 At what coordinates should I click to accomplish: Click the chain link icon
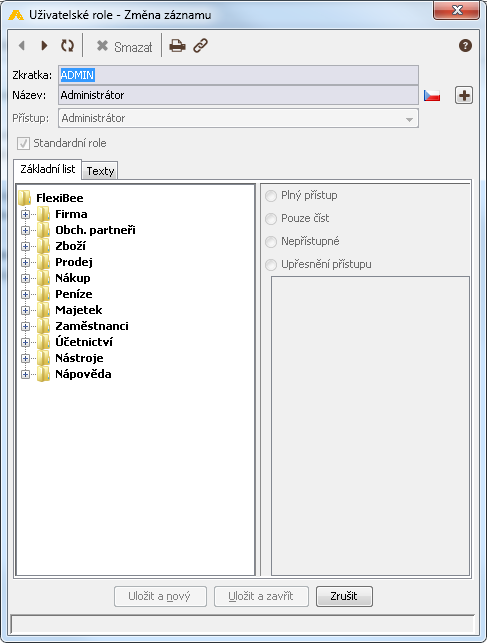coord(200,46)
